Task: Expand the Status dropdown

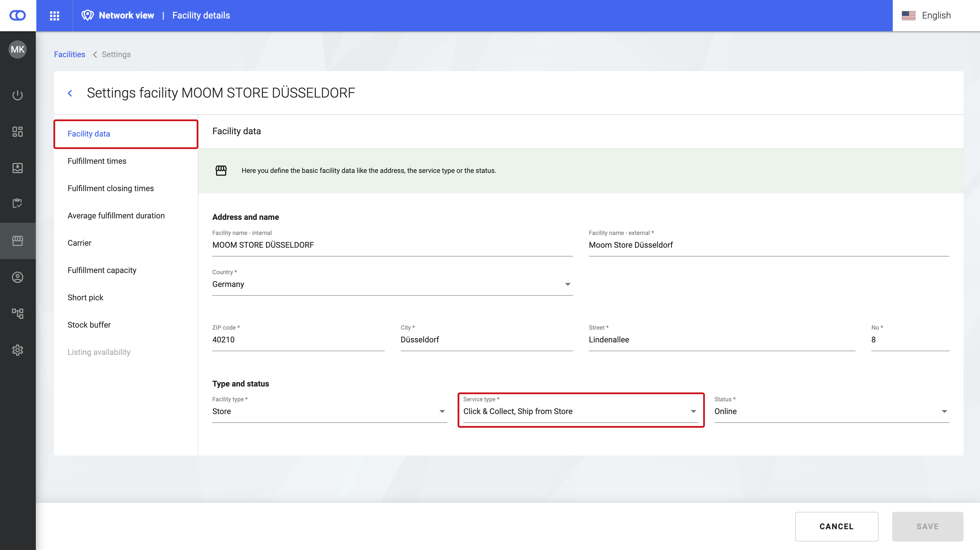Action: pyautogui.click(x=831, y=411)
